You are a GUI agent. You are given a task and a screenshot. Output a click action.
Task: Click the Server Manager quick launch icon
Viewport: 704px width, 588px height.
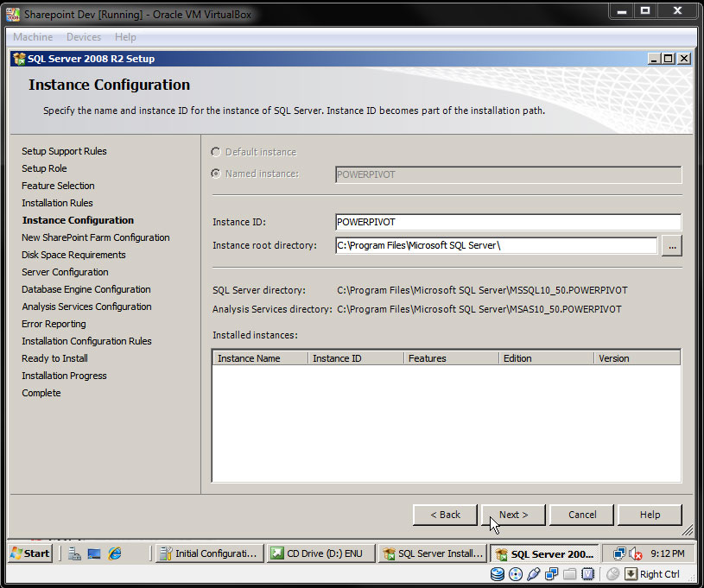(x=74, y=553)
